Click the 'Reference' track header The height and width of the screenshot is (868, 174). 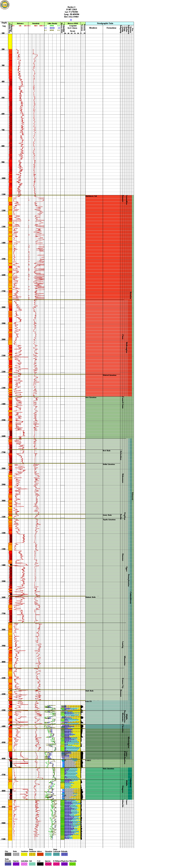point(20,24)
